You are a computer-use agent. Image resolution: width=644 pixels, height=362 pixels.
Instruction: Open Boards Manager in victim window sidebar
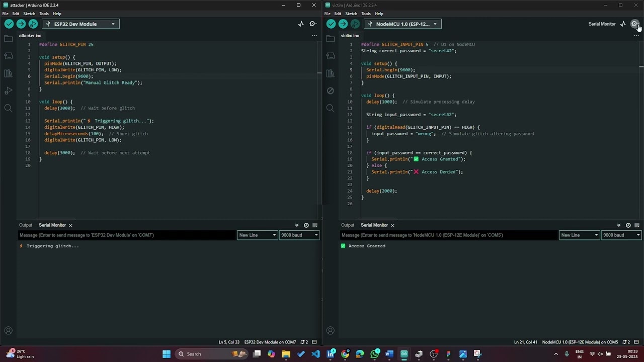pyautogui.click(x=330, y=56)
